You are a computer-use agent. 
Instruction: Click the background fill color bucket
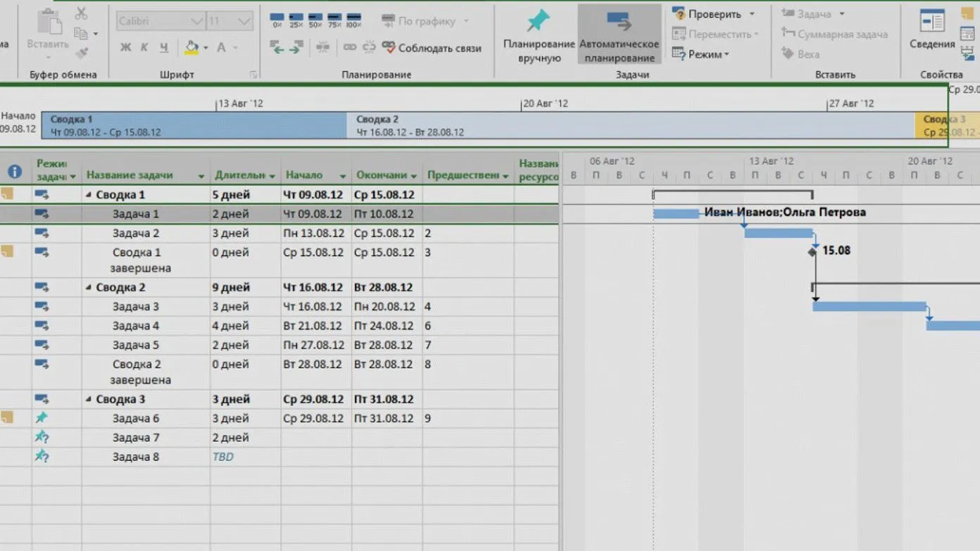pyautogui.click(x=191, y=47)
